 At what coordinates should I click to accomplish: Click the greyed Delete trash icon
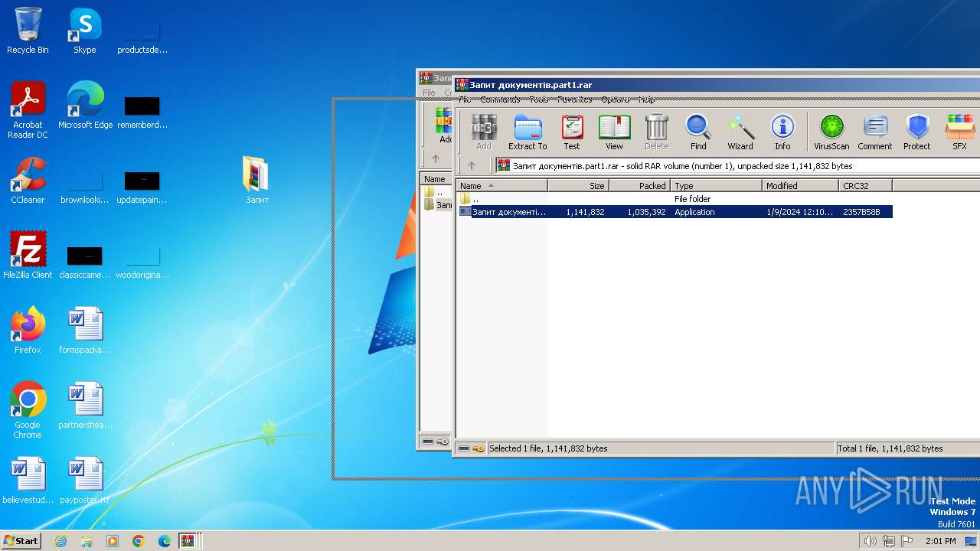656,132
